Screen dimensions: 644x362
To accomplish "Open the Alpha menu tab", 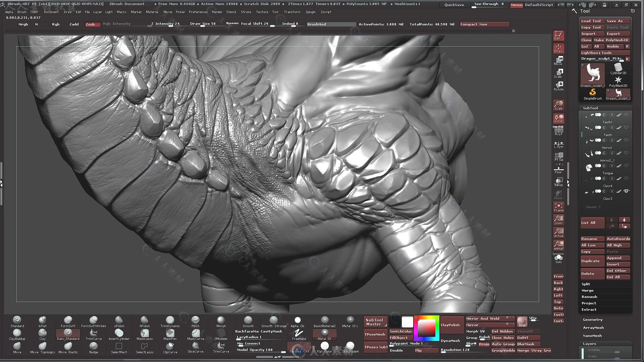I will click(9, 12).
